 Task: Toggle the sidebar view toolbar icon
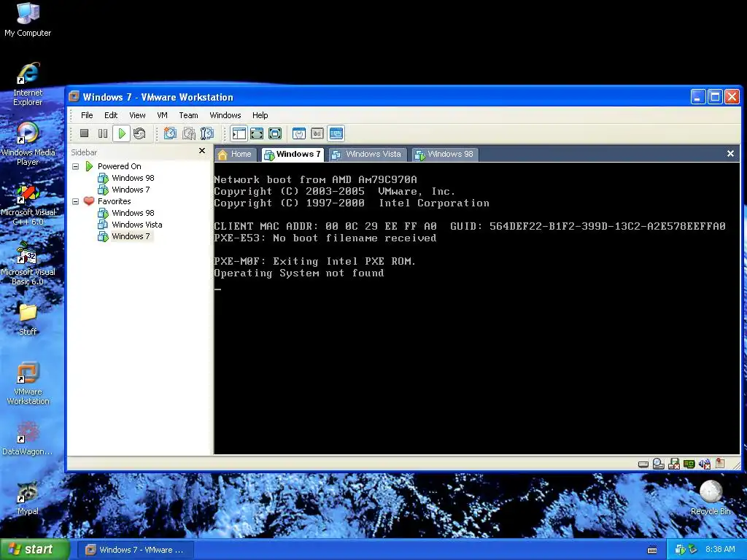pos(239,134)
